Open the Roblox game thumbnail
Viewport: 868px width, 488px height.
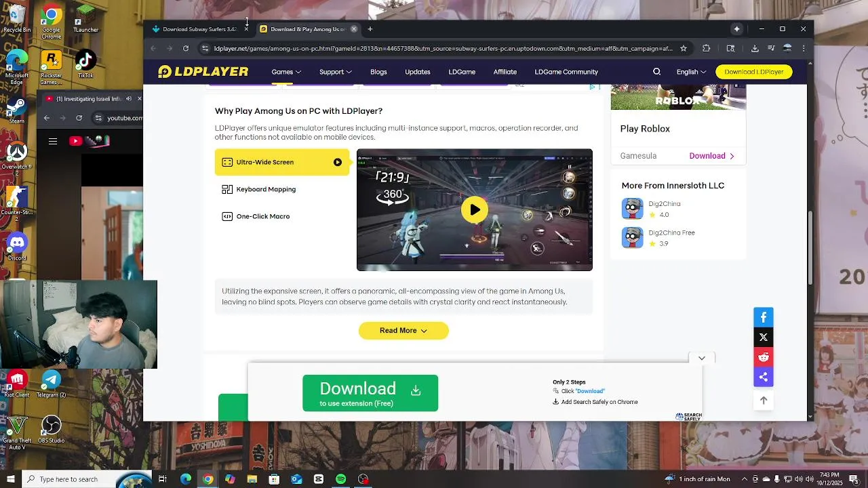678,97
